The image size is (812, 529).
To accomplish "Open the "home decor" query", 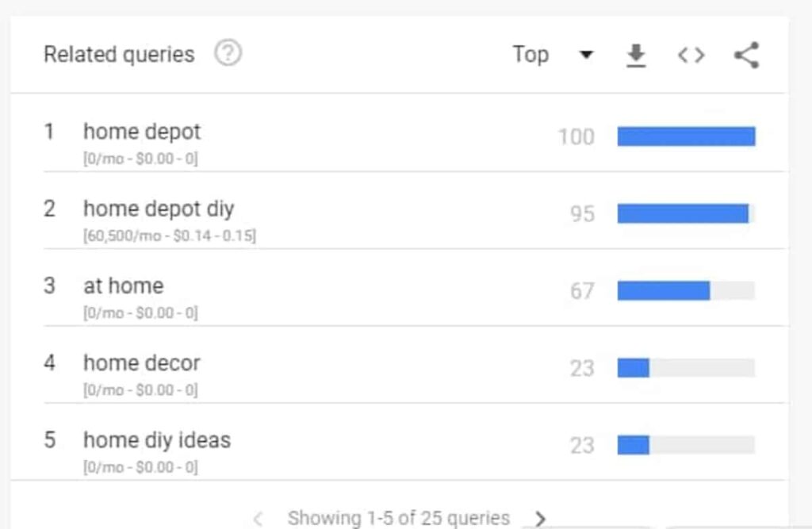I will pos(141,362).
